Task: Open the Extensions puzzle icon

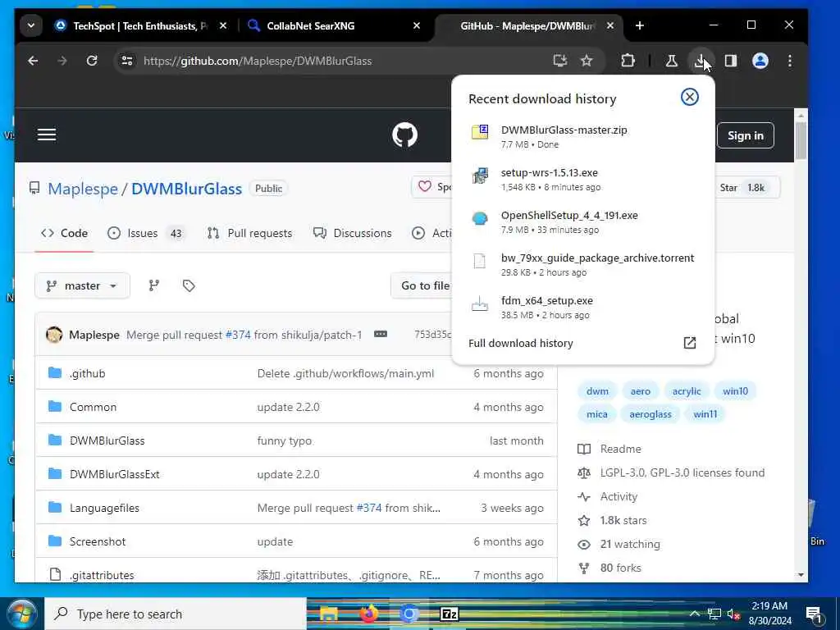Action: tap(628, 61)
